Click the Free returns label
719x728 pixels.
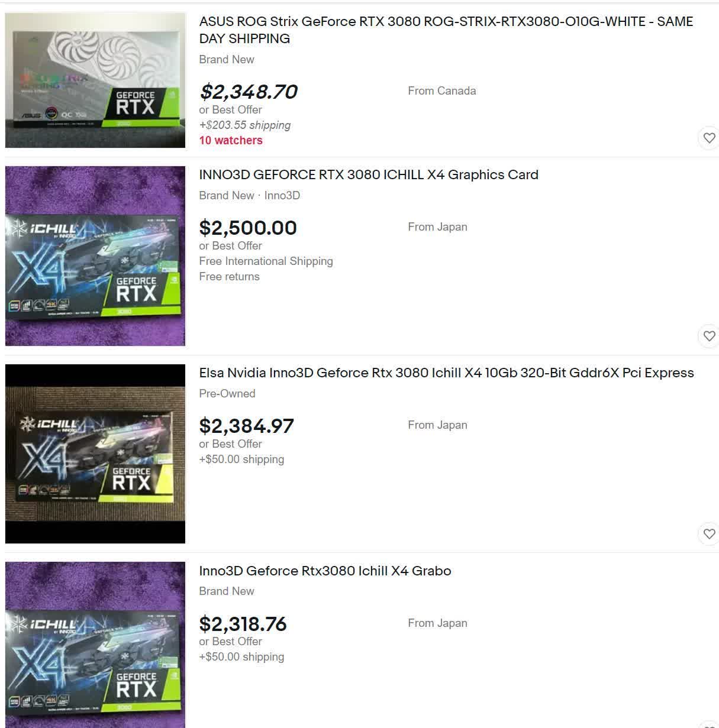229,276
